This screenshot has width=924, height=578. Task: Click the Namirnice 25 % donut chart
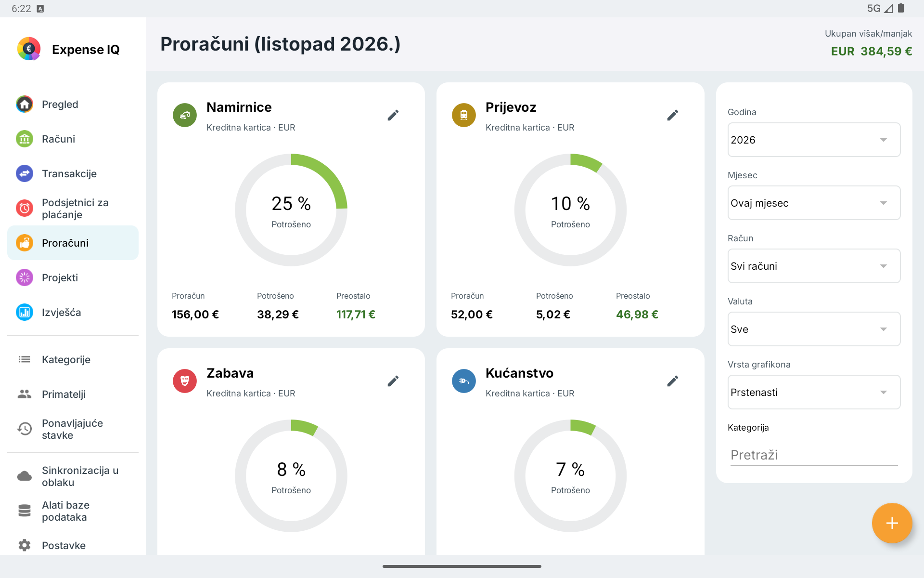291,210
